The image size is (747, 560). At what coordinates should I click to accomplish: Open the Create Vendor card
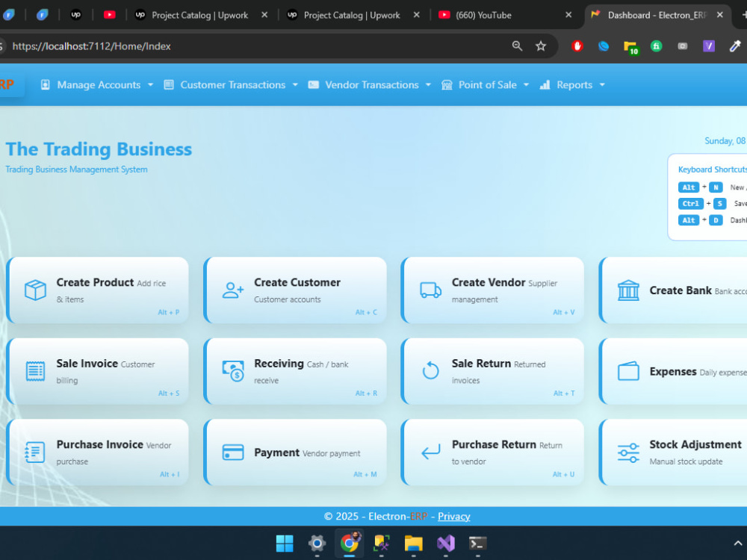(493, 290)
